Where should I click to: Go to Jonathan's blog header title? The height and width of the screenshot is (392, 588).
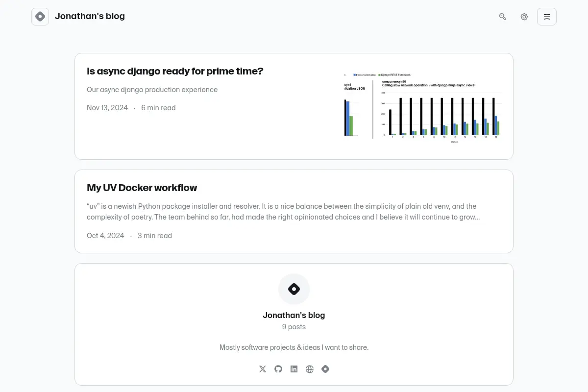click(90, 16)
